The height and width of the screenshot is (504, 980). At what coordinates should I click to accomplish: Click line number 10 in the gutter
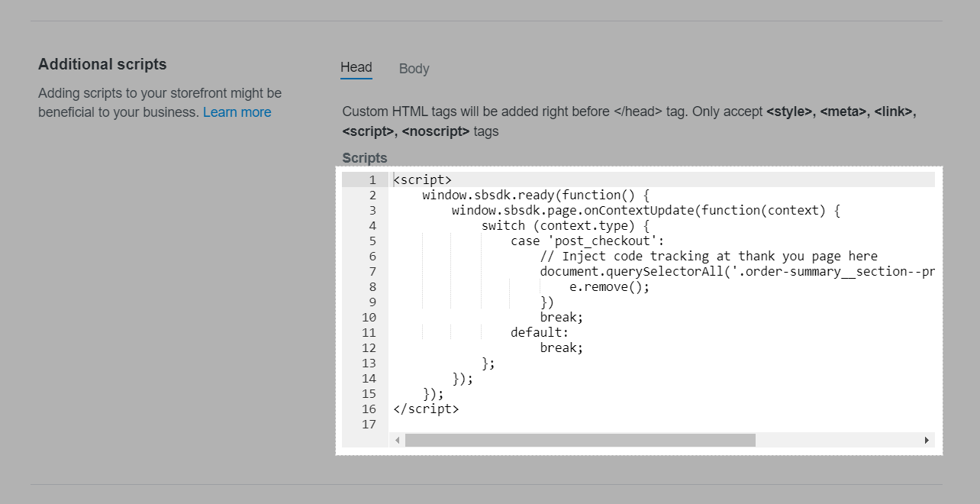(369, 318)
